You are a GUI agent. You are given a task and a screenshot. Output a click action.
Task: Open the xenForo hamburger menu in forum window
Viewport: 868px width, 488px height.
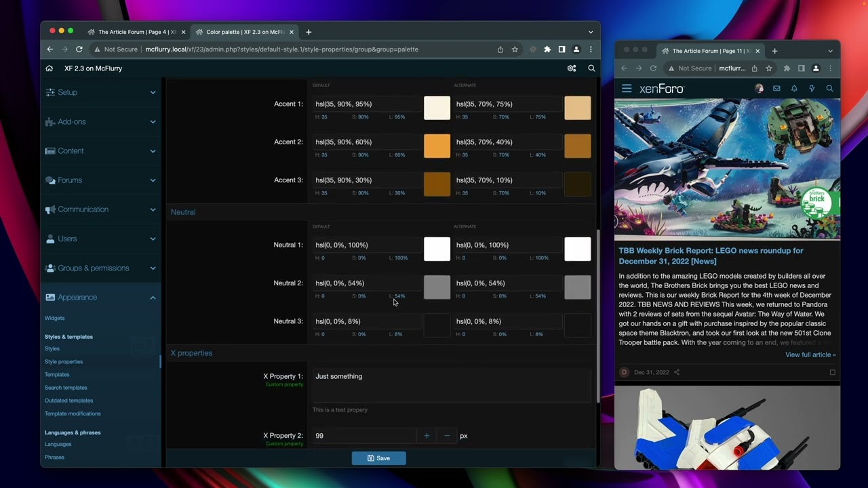tap(627, 89)
